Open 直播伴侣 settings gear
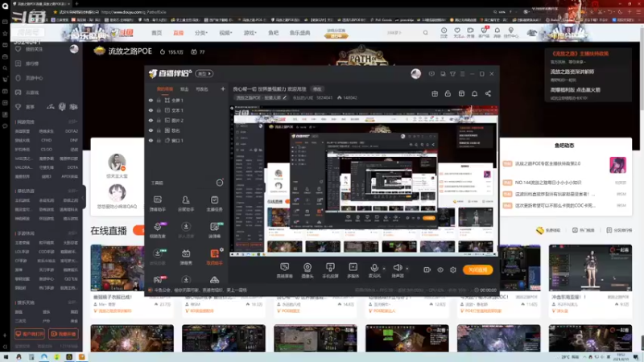The height and width of the screenshot is (362, 644). tap(453, 269)
